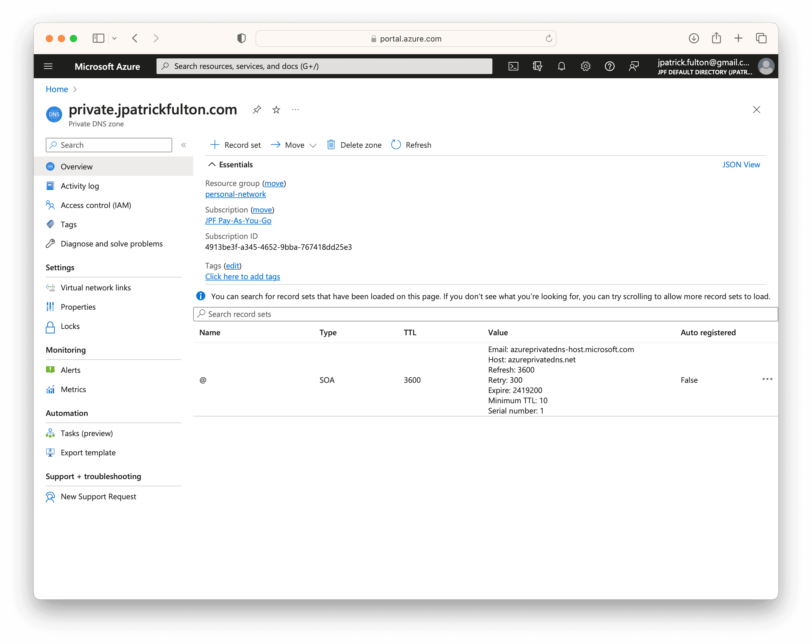The width and height of the screenshot is (812, 644).
Task: Click here to add tags link
Action: [x=243, y=277]
